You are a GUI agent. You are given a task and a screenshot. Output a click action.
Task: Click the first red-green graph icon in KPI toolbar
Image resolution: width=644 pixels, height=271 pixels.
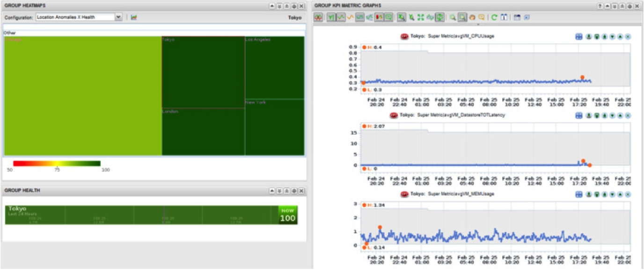click(318, 17)
